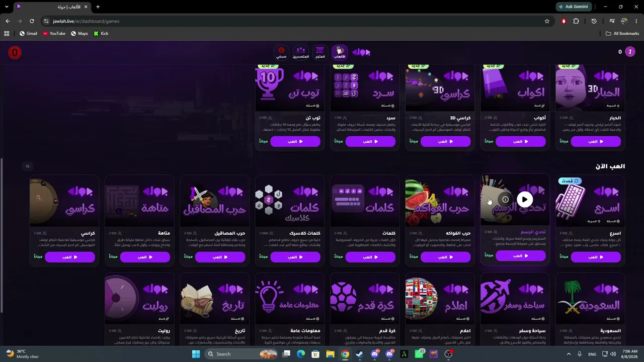Click the متاهة game title text
Screen dimensions: 644x362
(164, 233)
